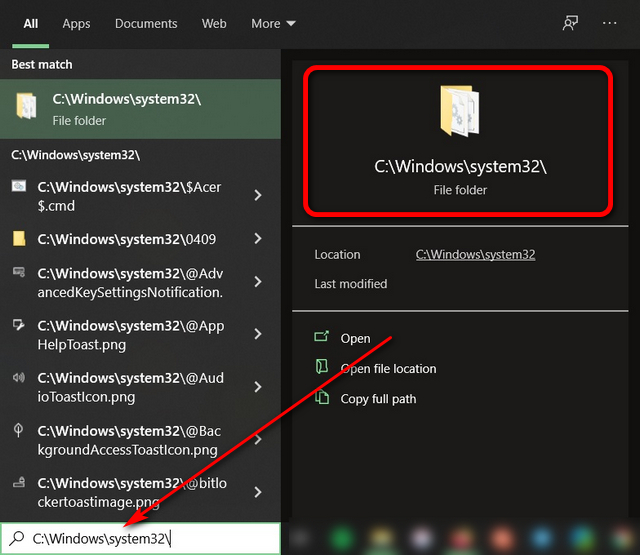Open the Documents tab
The width and height of the screenshot is (640, 555).
click(146, 24)
